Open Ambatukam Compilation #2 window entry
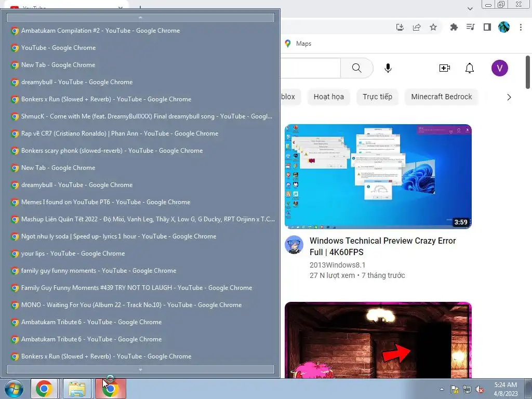Image resolution: width=532 pixels, height=399 pixels. (140, 31)
